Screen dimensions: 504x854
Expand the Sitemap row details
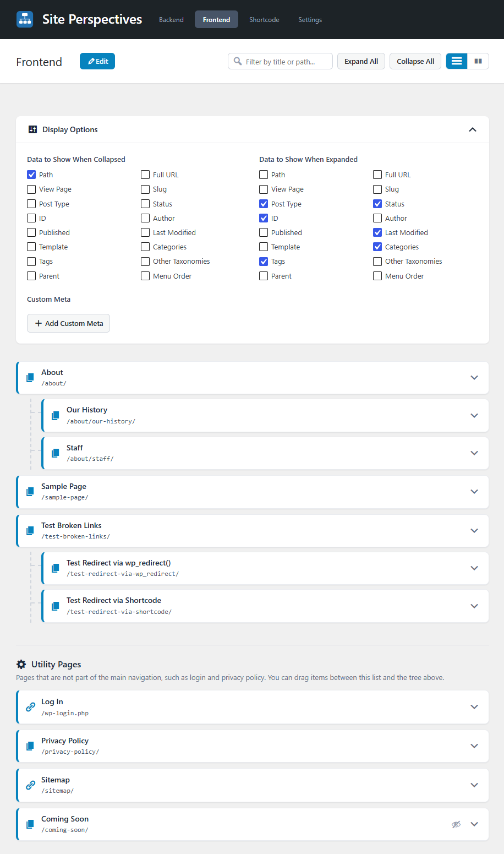474,785
